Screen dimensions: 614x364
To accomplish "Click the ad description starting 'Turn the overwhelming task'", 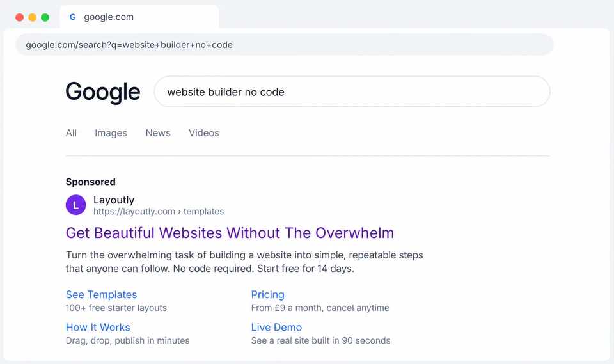I will 244,262.
